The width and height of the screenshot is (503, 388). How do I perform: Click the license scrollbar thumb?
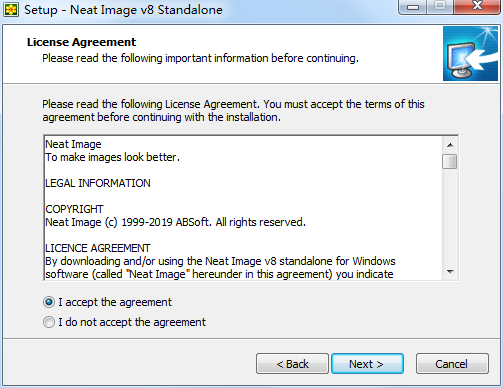450,162
